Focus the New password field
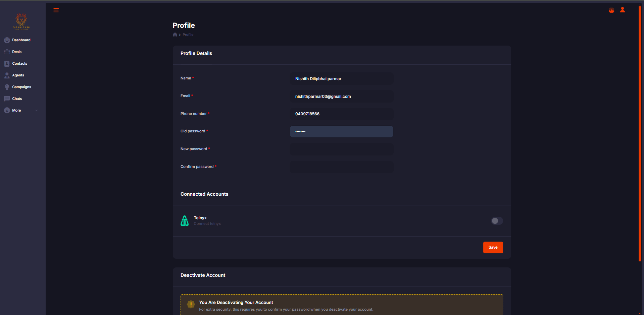Screen dimensions: 644x315 click(341, 149)
